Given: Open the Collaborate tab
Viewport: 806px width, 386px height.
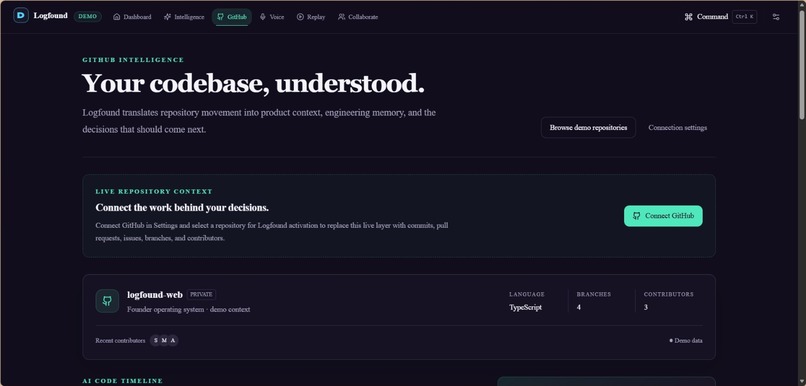Looking at the screenshot, I should (x=358, y=17).
